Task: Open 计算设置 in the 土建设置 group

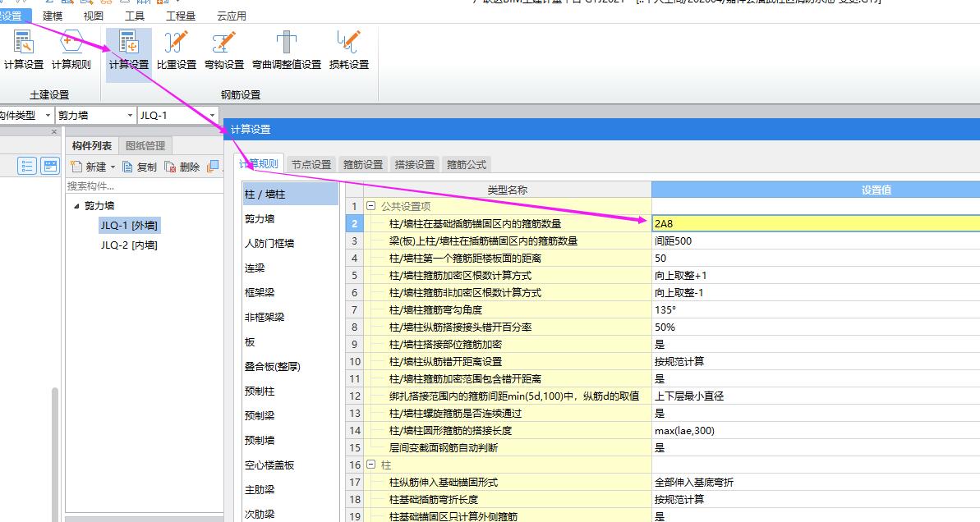Action: tap(24, 50)
